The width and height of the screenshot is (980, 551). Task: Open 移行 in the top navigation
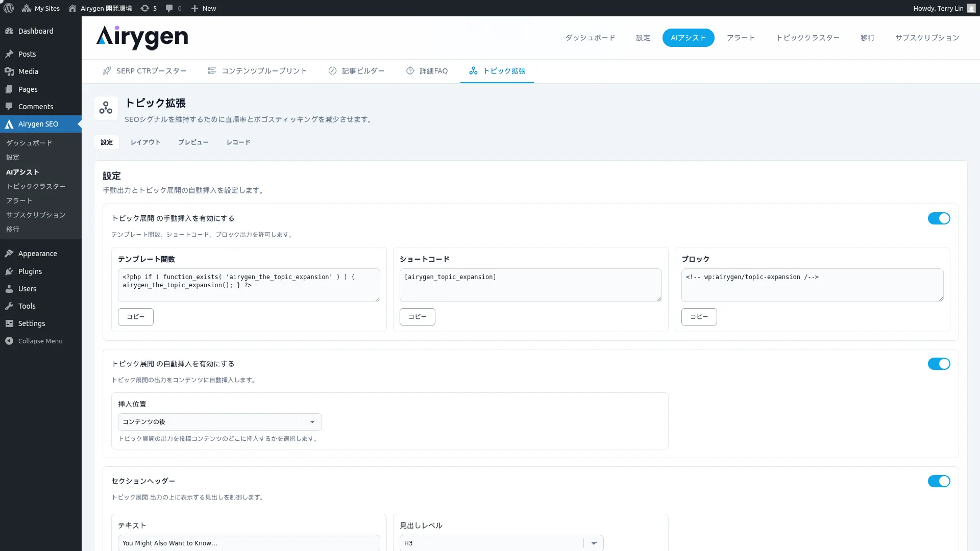(x=868, y=38)
